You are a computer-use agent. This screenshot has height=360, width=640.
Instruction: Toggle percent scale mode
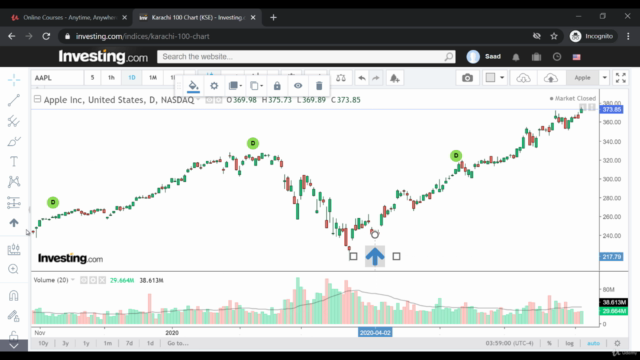[549, 343]
